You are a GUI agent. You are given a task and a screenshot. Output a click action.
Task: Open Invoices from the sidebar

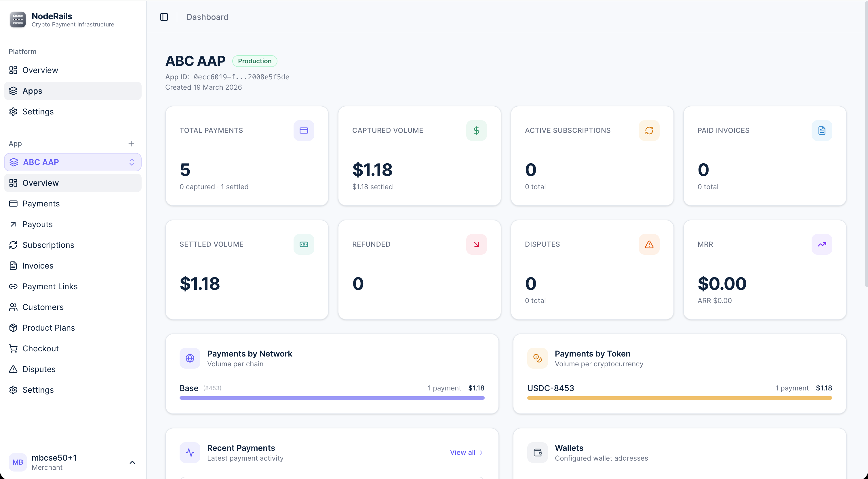click(x=37, y=266)
